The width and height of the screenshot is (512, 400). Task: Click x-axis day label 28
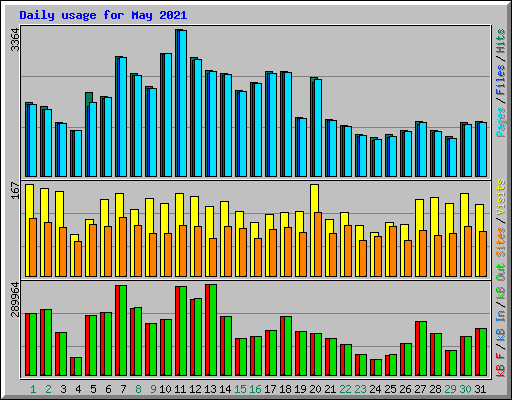435,389
